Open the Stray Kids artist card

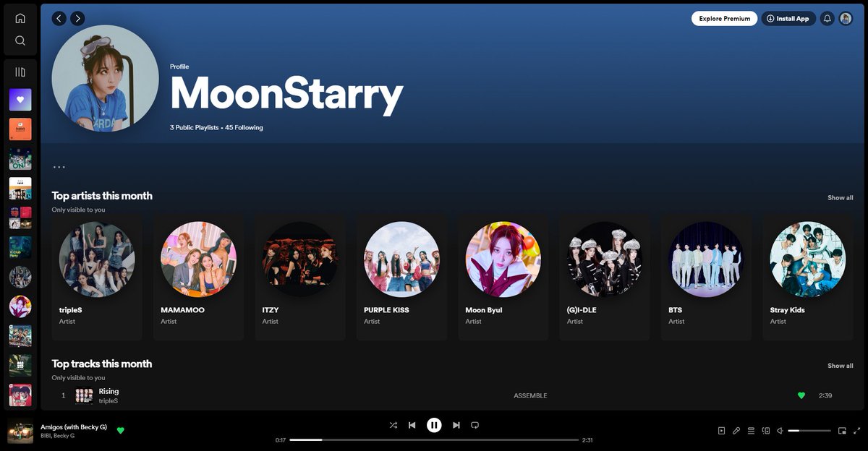(808, 277)
